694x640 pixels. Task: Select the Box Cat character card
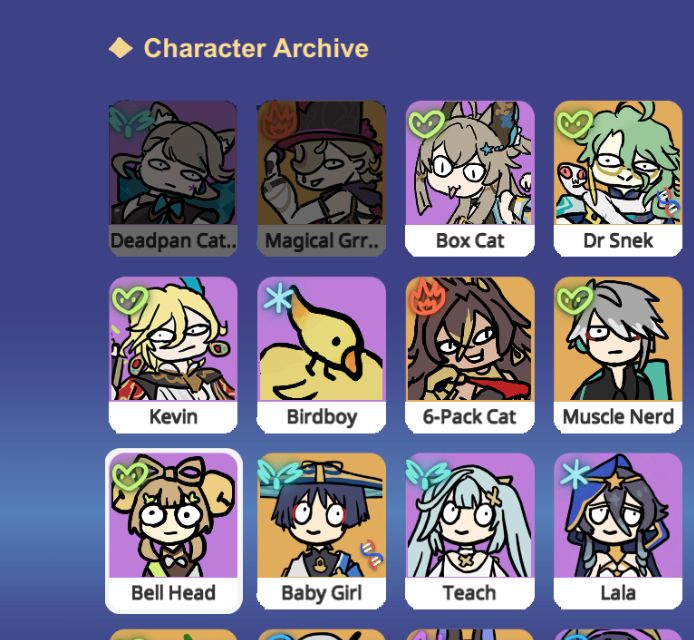point(470,178)
